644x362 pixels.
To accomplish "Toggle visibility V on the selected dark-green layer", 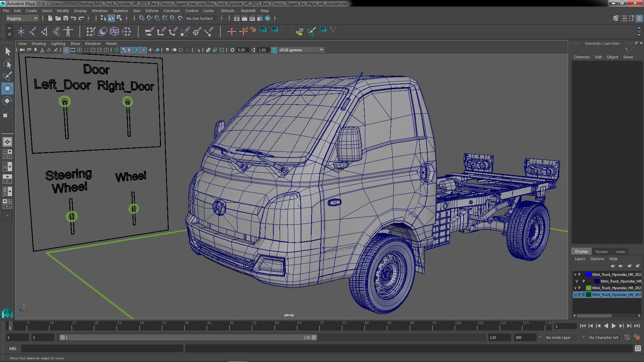I will 576,295.
